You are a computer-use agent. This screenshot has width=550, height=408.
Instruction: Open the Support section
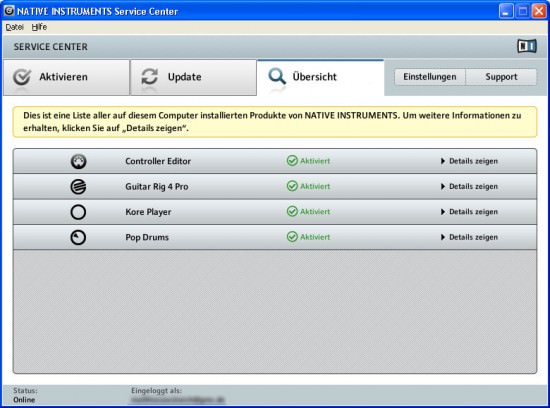[x=501, y=77]
